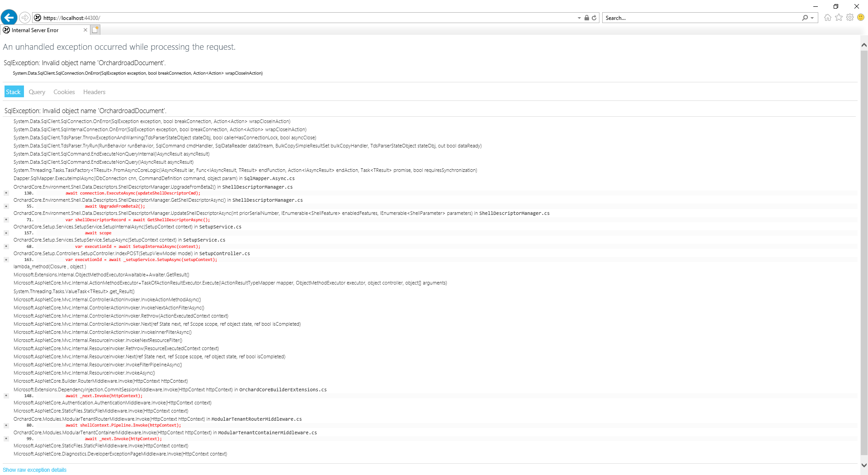Open the address bar history dropdown
This screenshot has height=475, width=868.
click(579, 18)
